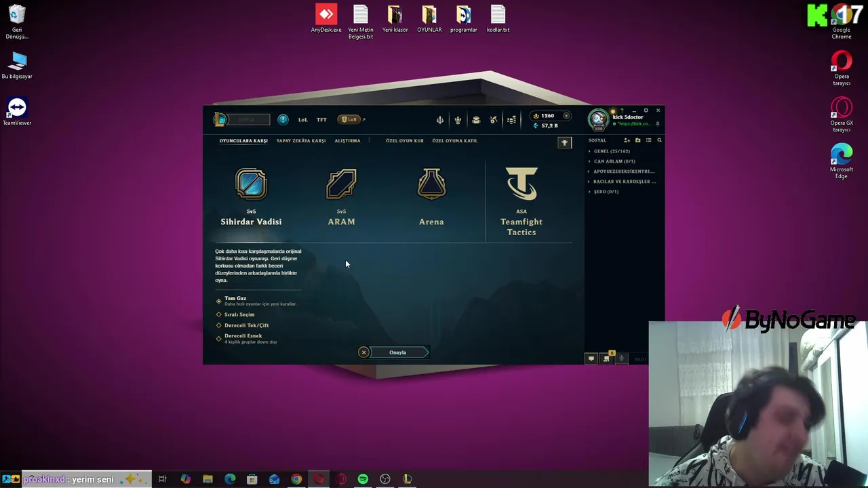Click the microphone voice icon
The height and width of the screenshot is (488, 868).
621,359
